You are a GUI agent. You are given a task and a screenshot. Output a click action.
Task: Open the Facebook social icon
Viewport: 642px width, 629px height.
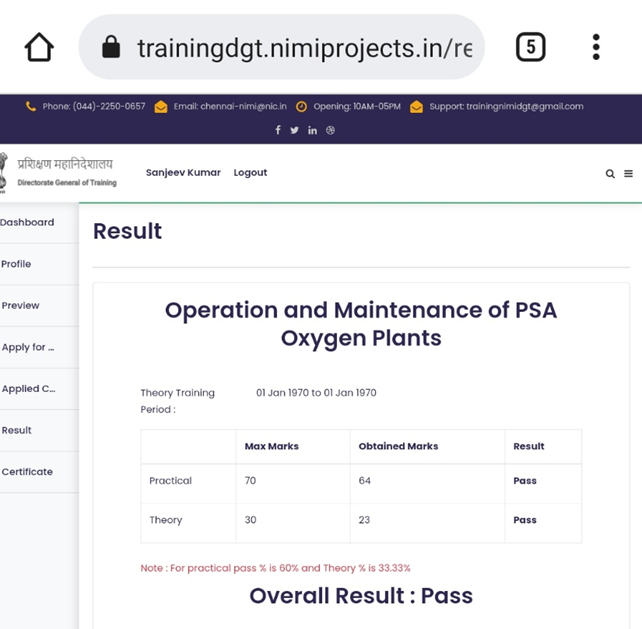(x=278, y=130)
